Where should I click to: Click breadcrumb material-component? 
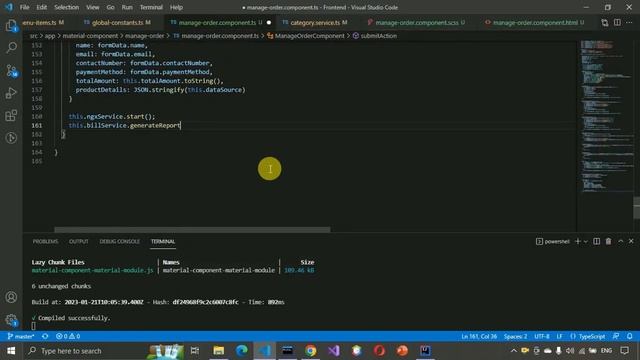(x=90, y=36)
